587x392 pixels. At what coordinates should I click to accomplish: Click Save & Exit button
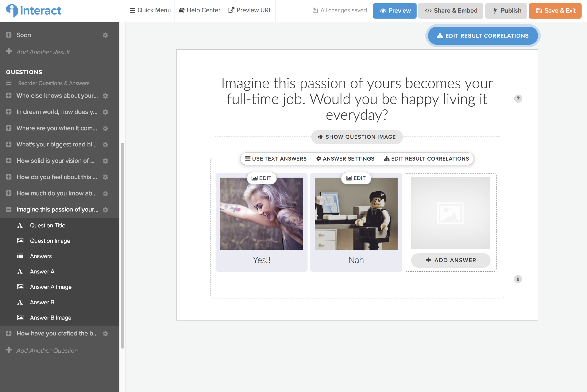coord(555,11)
